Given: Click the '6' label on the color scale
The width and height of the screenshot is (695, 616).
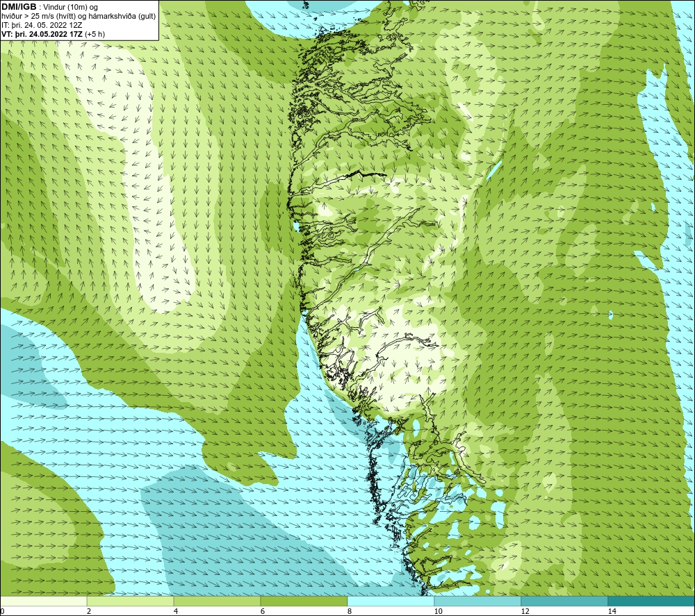Looking at the screenshot, I should pos(263,611).
